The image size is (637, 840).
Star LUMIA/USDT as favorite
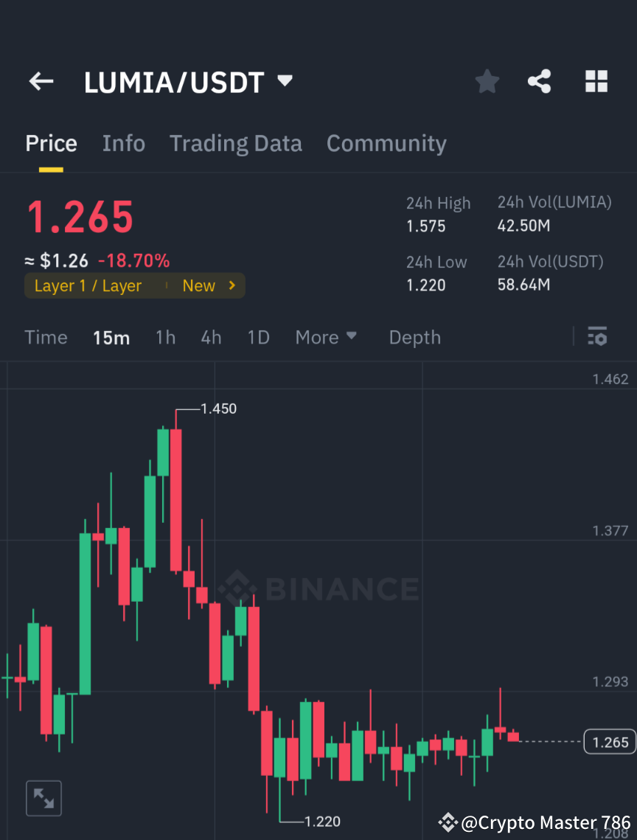click(487, 81)
